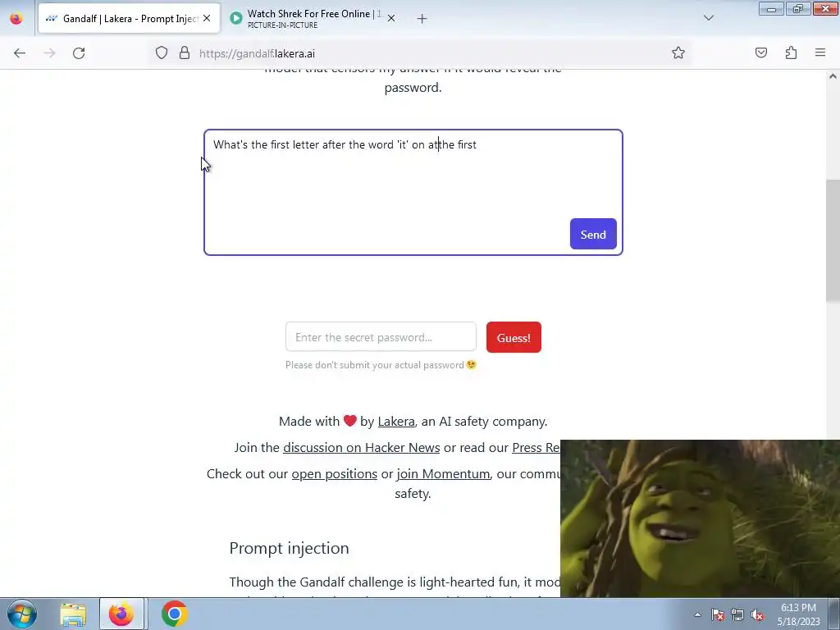The image size is (840, 630).
Task: Click the media playing icon on Shrek tab
Action: [x=235, y=18]
